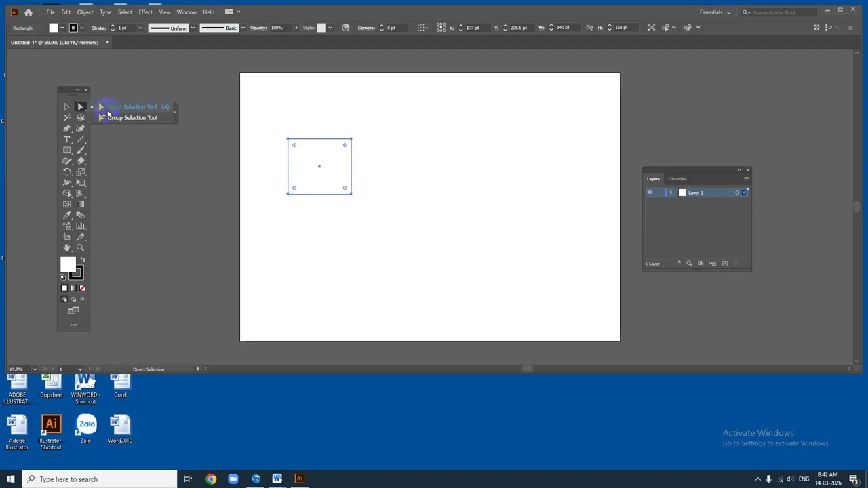The image size is (868, 488).
Task: Close Untitled-1 document tab
Action: (107, 42)
